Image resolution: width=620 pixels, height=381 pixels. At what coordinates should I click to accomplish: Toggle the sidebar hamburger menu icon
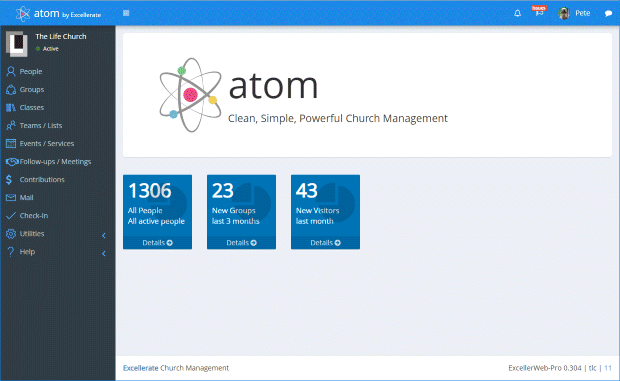(126, 13)
